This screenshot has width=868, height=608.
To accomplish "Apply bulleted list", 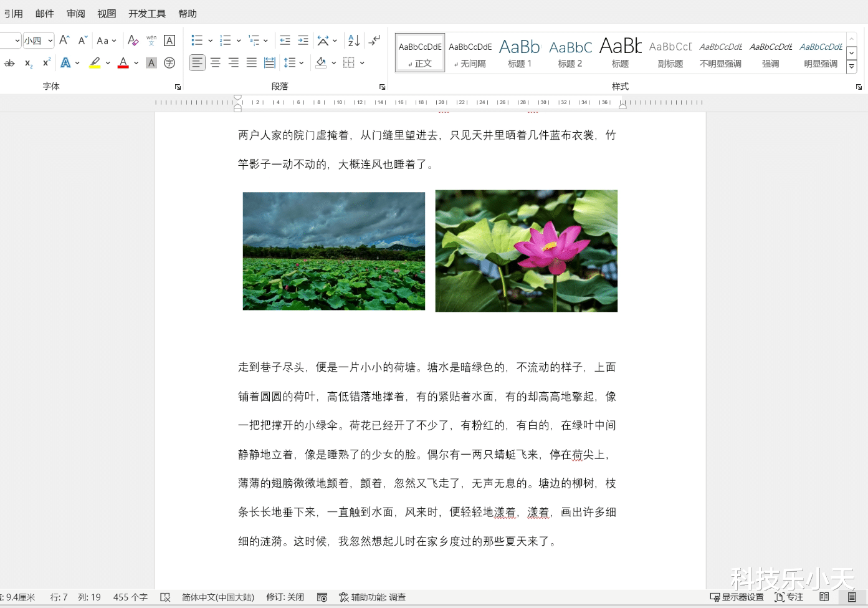I will pos(197,41).
